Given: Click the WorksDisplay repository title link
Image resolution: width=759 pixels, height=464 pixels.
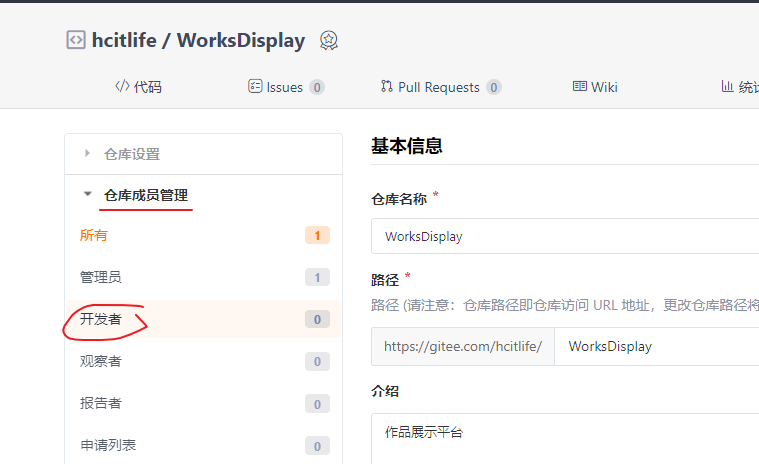Looking at the screenshot, I should [x=241, y=41].
